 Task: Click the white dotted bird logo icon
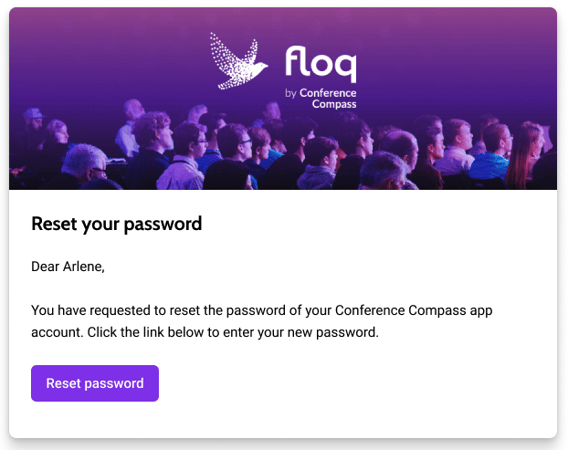(239, 61)
